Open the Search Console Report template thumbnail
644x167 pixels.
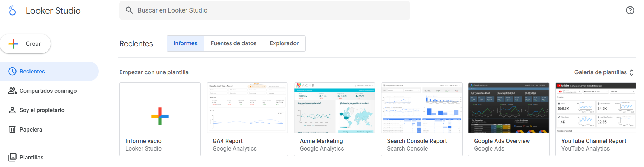click(x=422, y=108)
